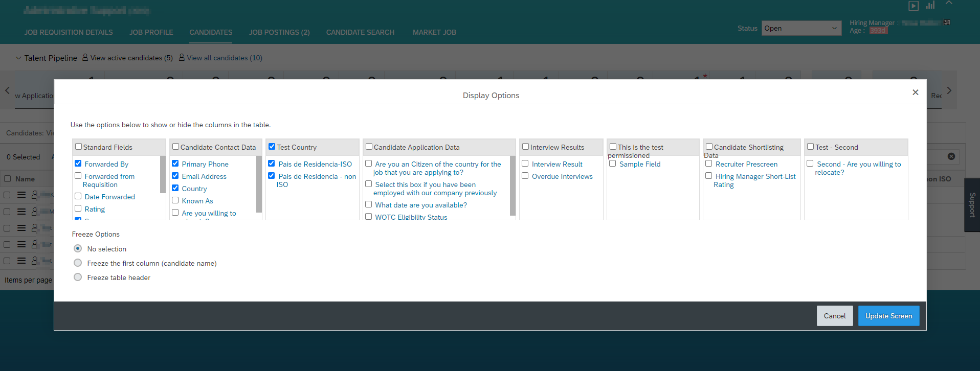Collapse the header with the up chevron
The image size is (980, 371).
949,3
